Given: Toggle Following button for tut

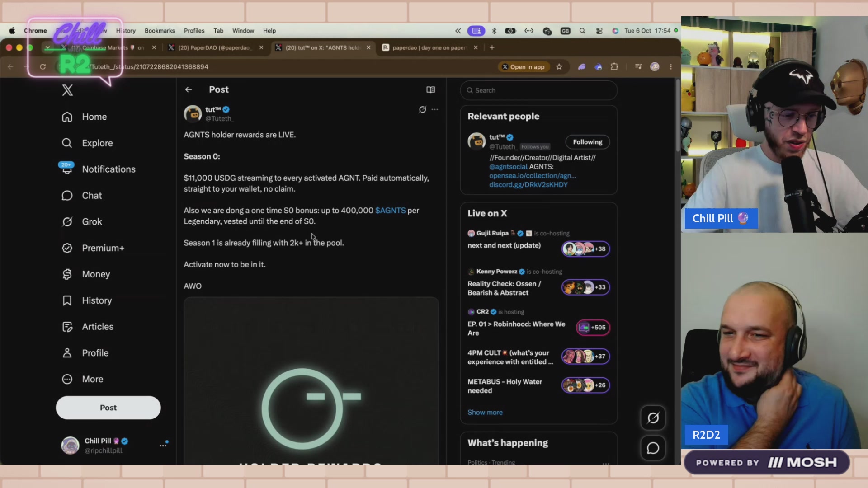Looking at the screenshot, I should coord(587,142).
